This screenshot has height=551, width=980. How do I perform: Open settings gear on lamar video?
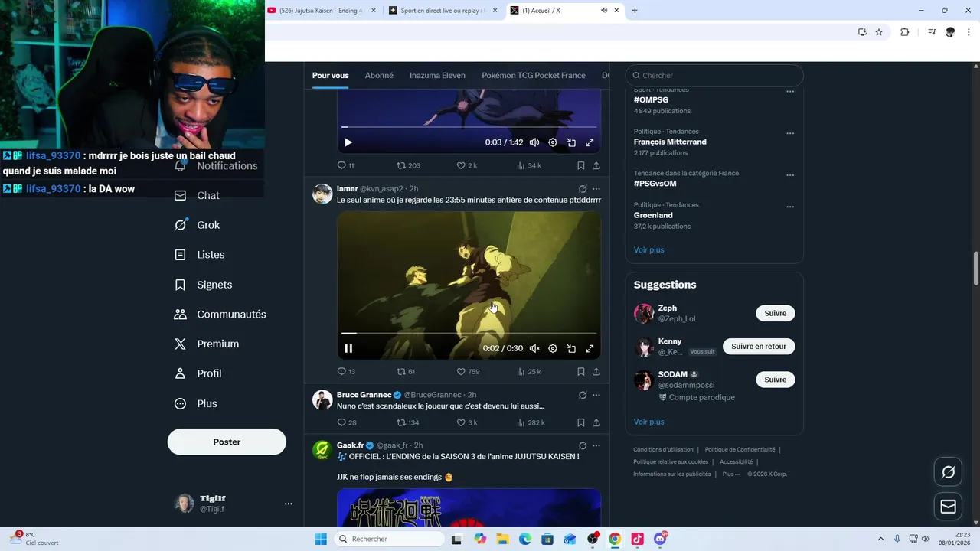tap(553, 348)
